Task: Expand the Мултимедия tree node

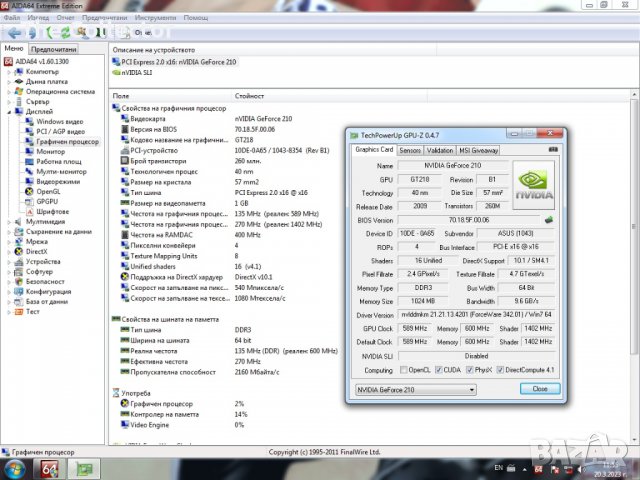Action: pos(9,222)
